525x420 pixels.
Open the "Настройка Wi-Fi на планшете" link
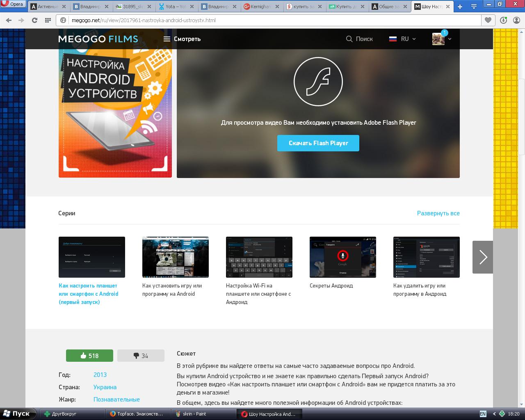258,294
